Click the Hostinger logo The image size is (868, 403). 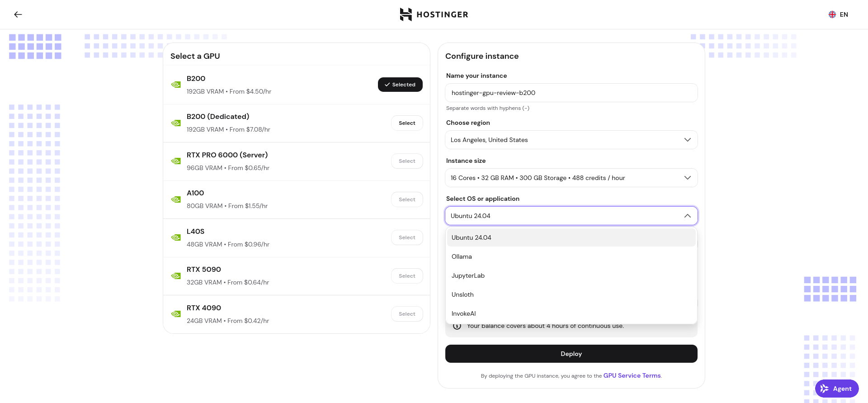pos(434,14)
